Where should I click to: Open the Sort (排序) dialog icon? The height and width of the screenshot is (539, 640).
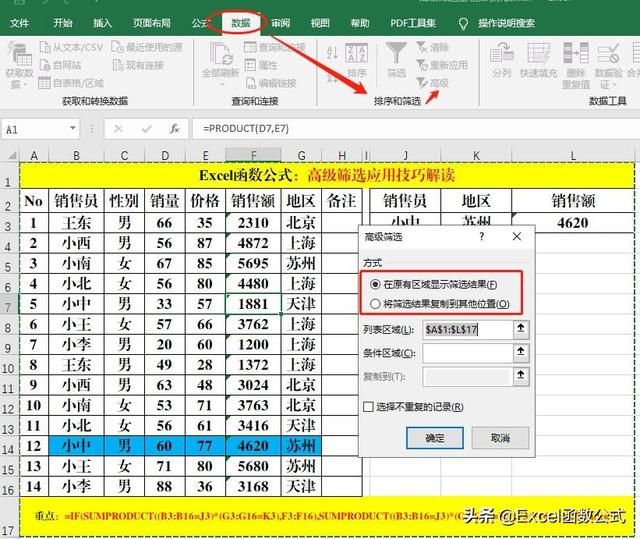point(356,54)
